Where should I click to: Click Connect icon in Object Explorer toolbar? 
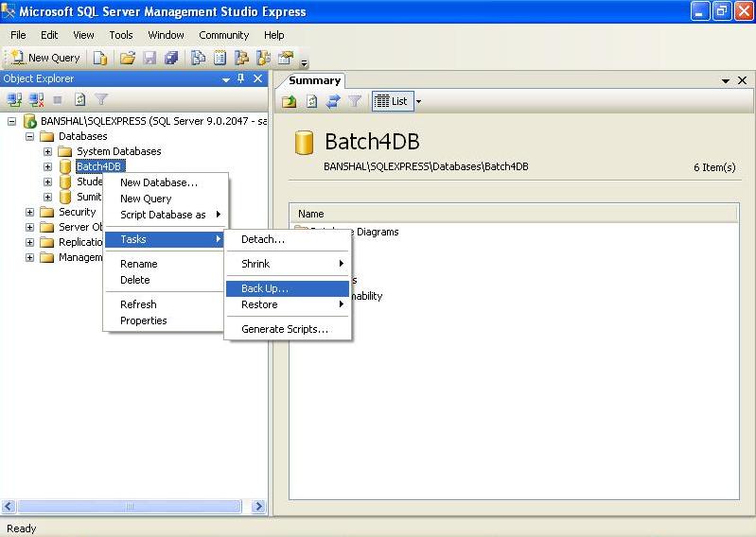click(x=14, y=98)
